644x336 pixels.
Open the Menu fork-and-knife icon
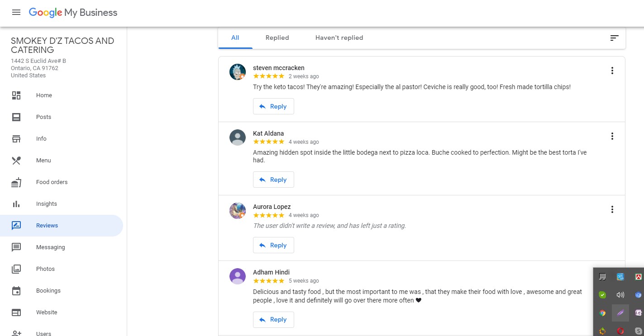16,161
